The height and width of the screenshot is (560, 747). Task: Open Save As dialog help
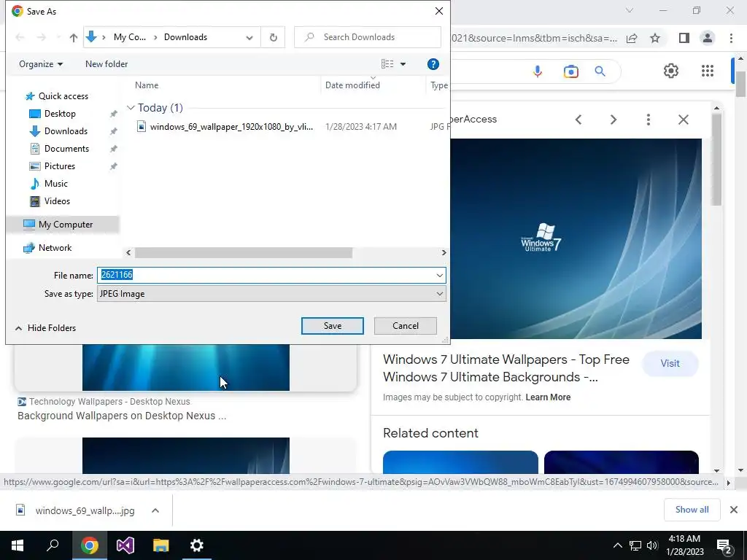tap(433, 64)
